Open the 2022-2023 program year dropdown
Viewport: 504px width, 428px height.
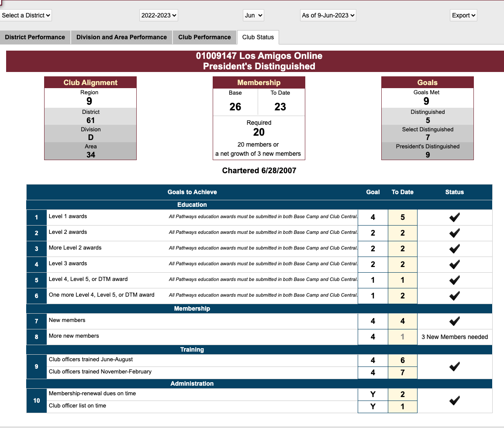click(x=159, y=15)
